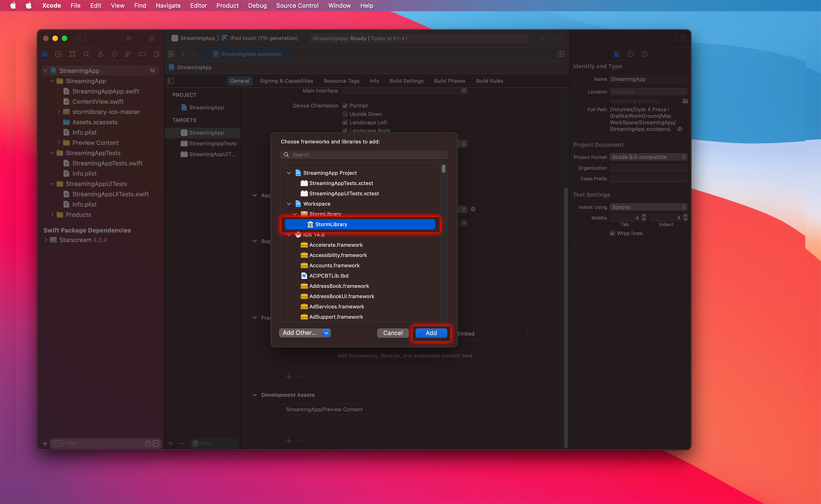Select Accelerate.framework in the list
Image resolution: width=821 pixels, height=504 pixels.
(x=336, y=245)
